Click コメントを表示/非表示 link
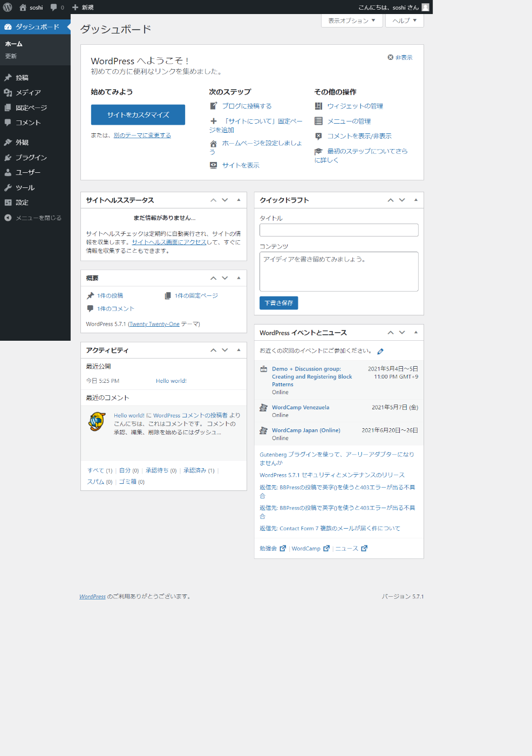Image resolution: width=532 pixels, height=756 pixels. 359,136
